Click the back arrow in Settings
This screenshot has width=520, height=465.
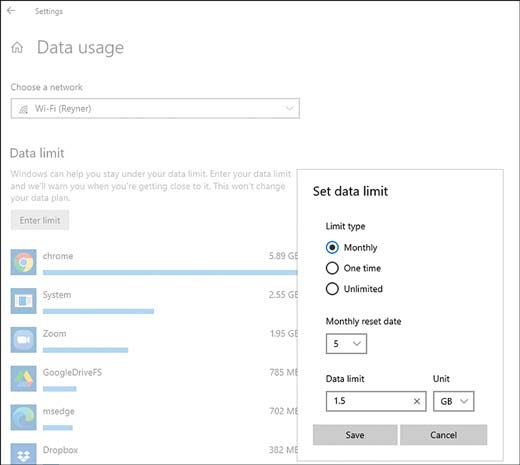[x=11, y=11]
